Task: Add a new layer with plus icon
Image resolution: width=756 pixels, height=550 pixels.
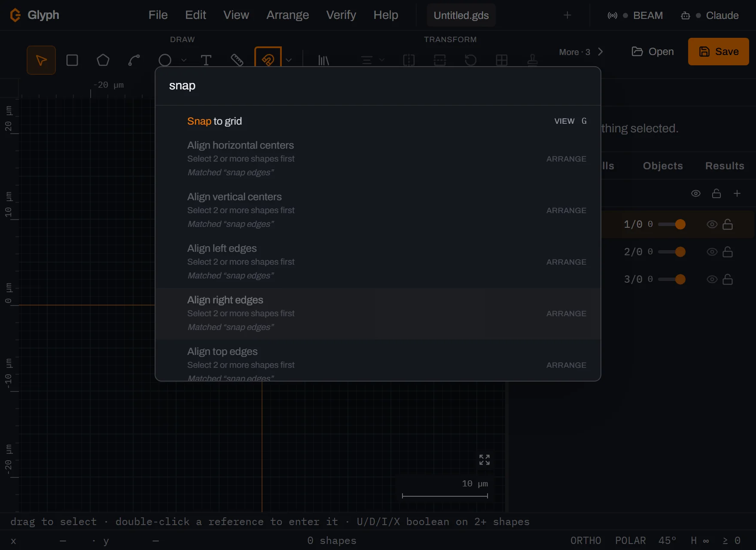Action: tap(737, 193)
